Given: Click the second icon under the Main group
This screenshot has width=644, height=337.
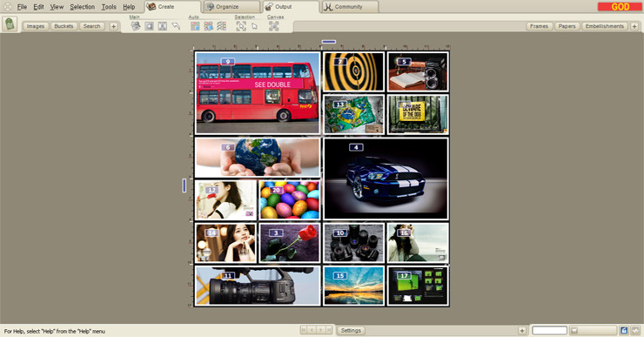Looking at the screenshot, I should pos(149,26).
